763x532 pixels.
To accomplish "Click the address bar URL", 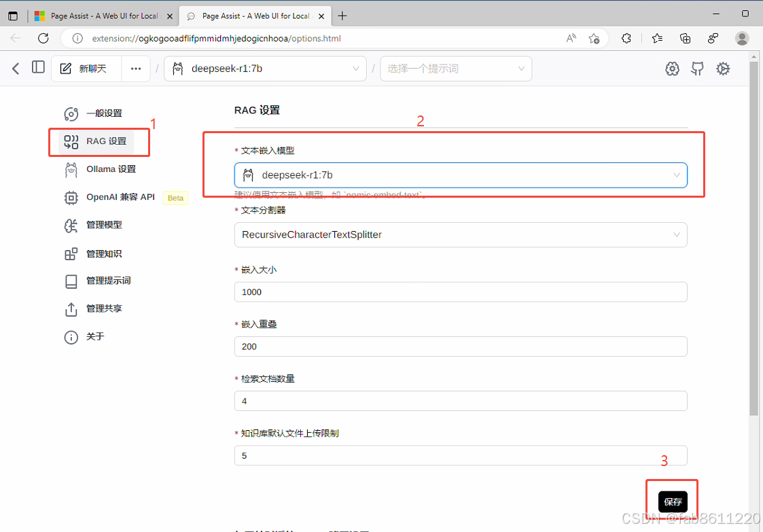I will [x=216, y=39].
